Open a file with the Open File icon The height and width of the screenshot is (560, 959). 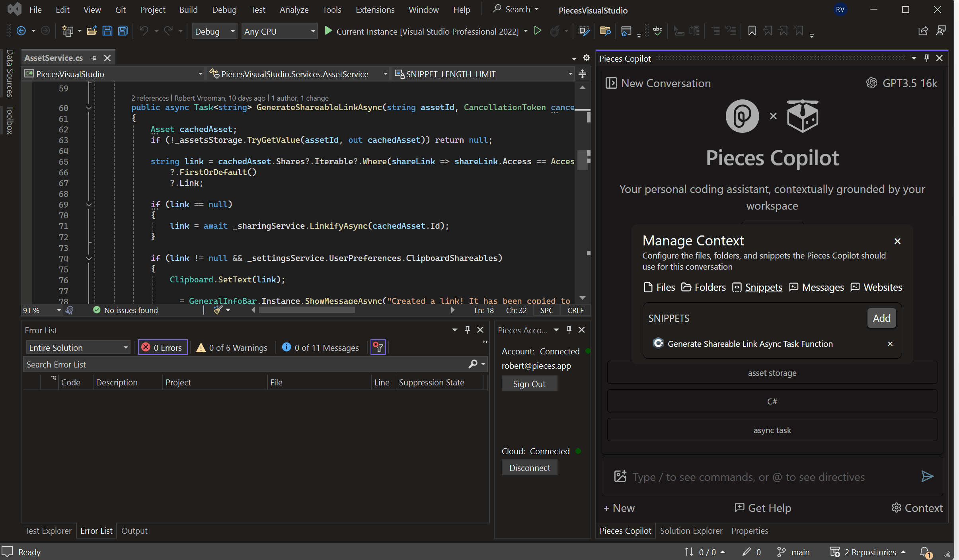tap(92, 31)
